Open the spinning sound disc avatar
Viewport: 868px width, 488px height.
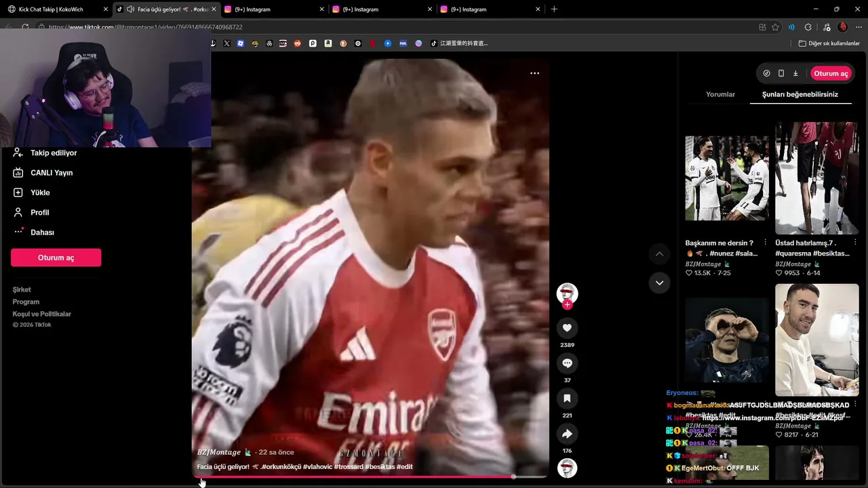(567, 468)
